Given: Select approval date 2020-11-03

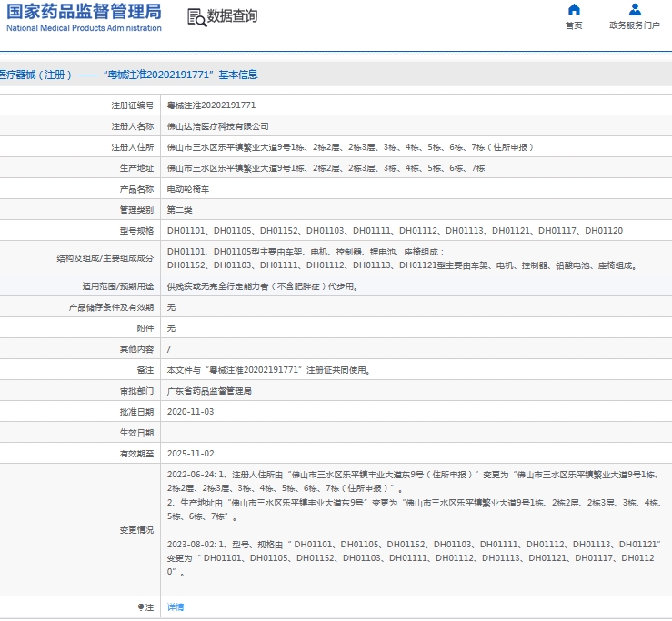Looking at the screenshot, I should pyautogui.click(x=190, y=412).
